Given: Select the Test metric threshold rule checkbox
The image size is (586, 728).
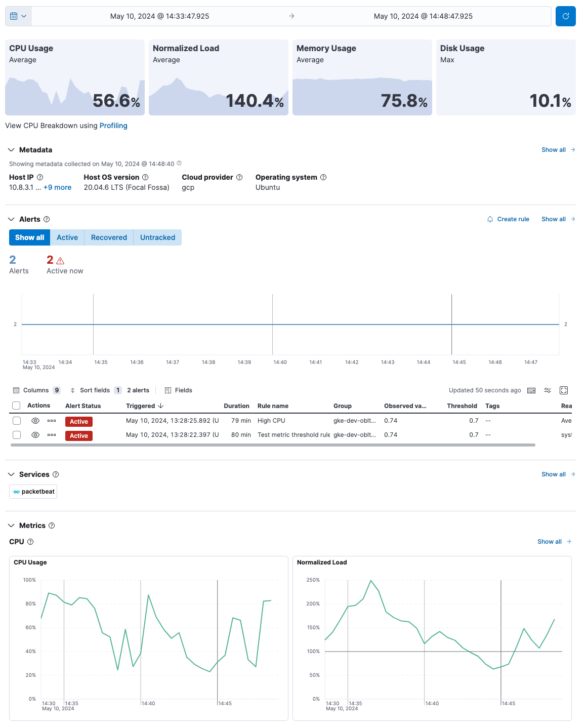Looking at the screenshot, I should click(17, 435).
